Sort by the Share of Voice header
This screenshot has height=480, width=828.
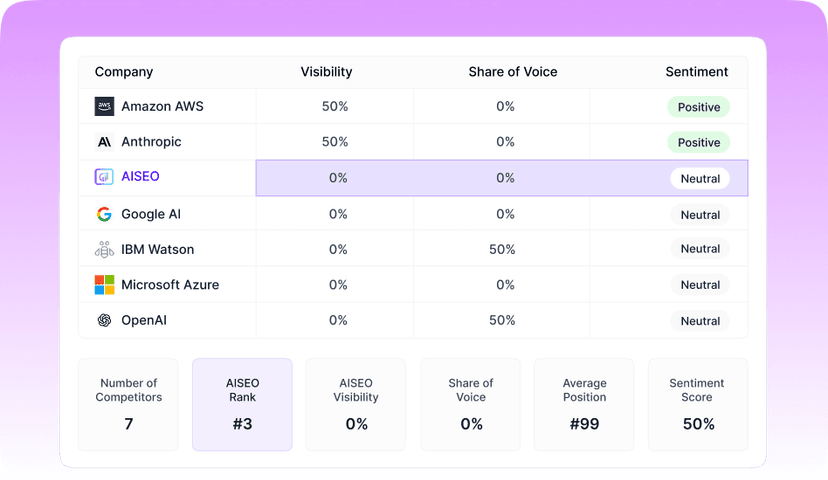tap(513, 72)
